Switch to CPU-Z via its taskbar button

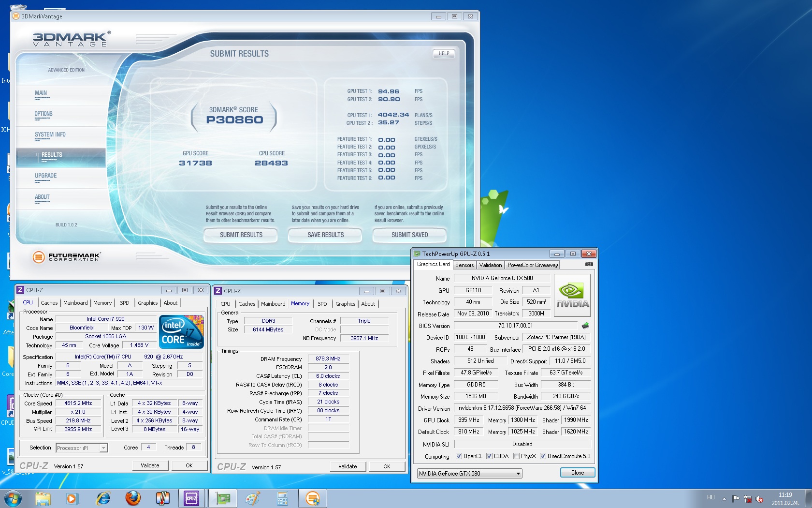191,498
